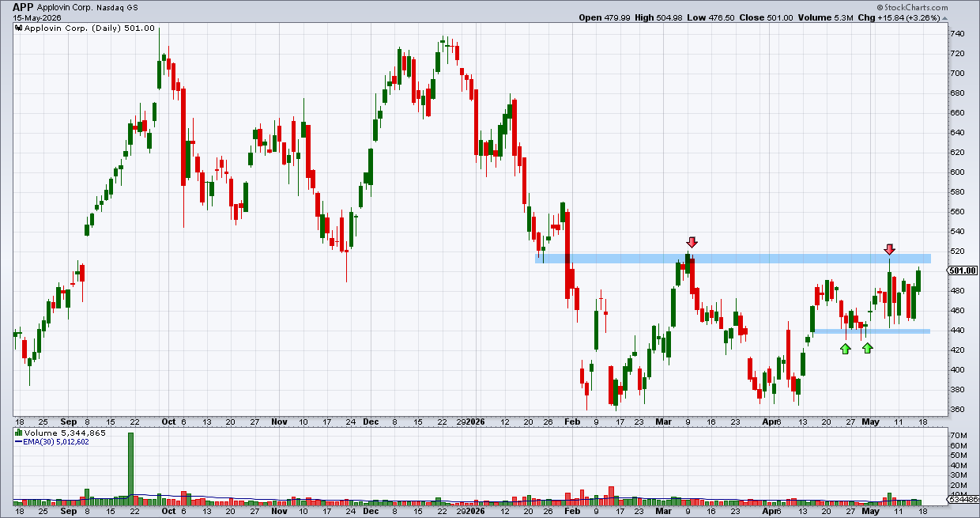This screenshot has height=518, width=980.
Task: Click the 50M volume axis label
Action: point(957,456)
